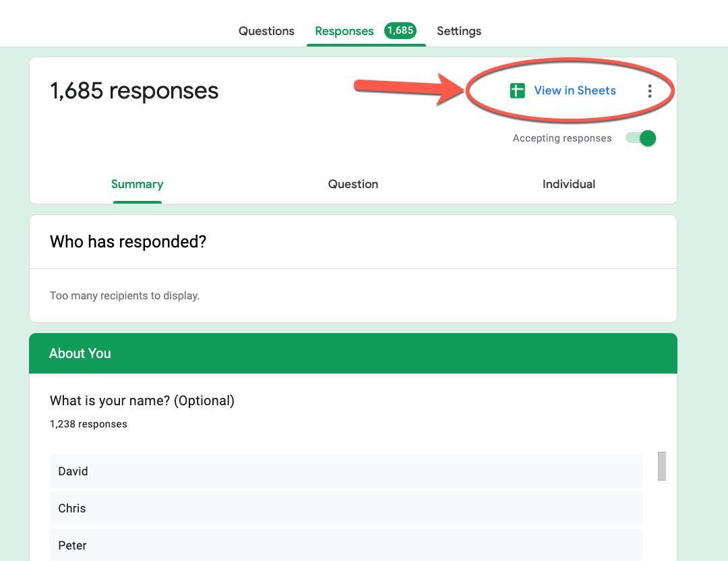This screenshot has height=561, width=728.
Task: Select the Summary view
Action: pos(137,184)
